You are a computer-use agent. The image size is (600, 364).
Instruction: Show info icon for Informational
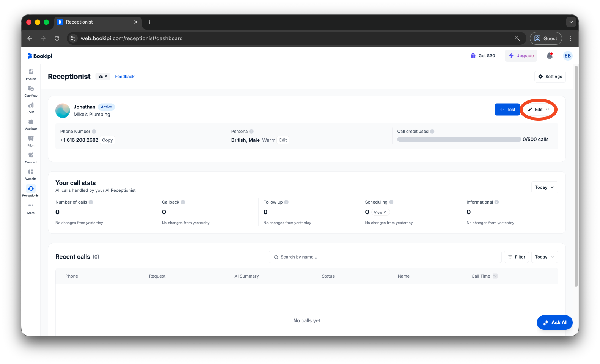pyautogui.click(x=496, y=202)
